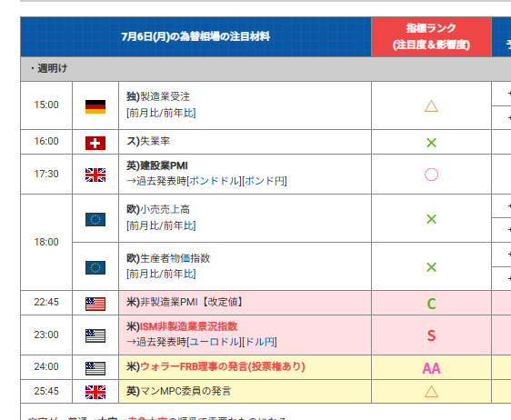
Task: Click the US flag at 23:00
Action: point(95,336)
